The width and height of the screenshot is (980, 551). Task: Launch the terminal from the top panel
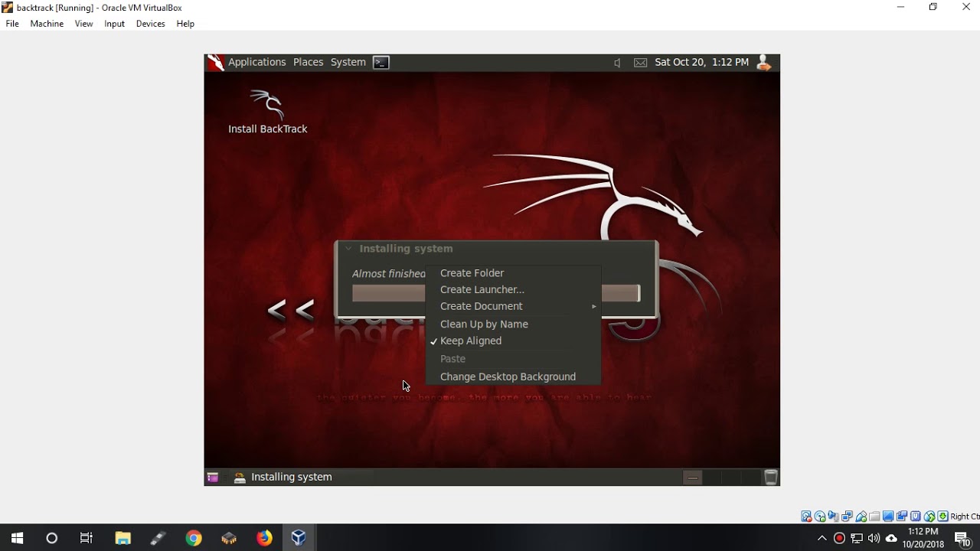click(381, 63)
